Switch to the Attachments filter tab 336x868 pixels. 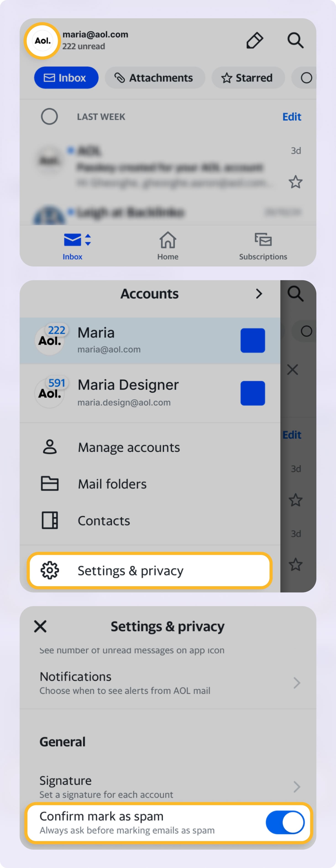[x=155, y=78]
